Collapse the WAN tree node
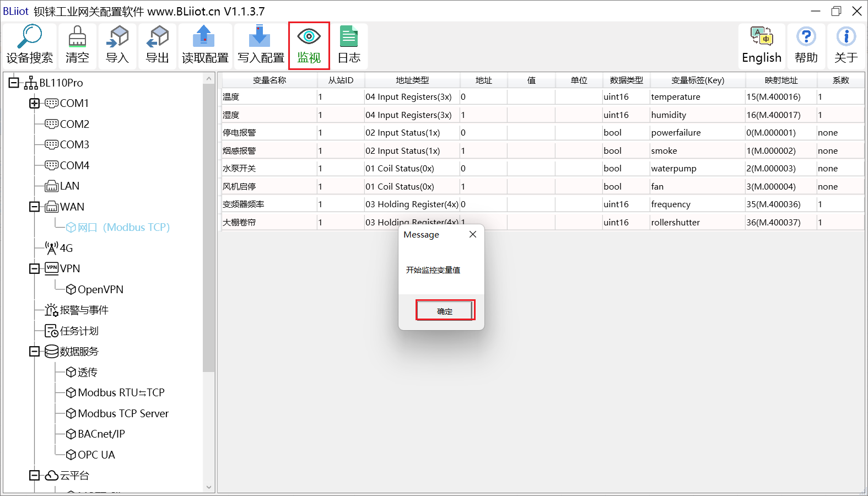This screenshot has height=496, width=868. pos(34,207)
